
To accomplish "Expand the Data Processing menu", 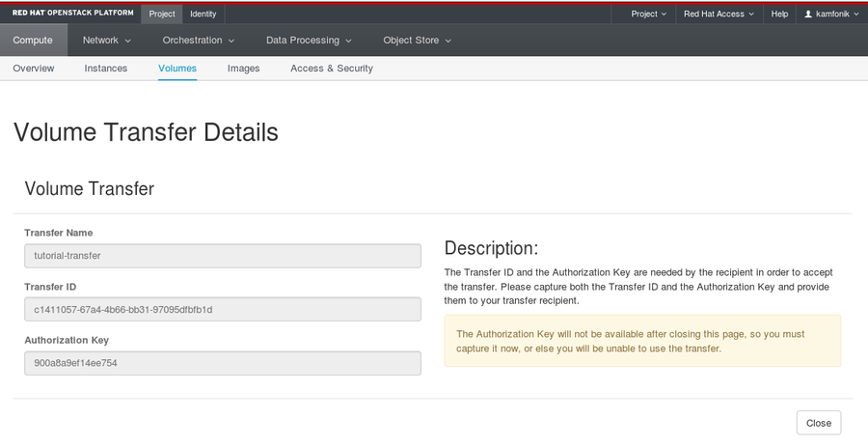I will pos(309,40).
